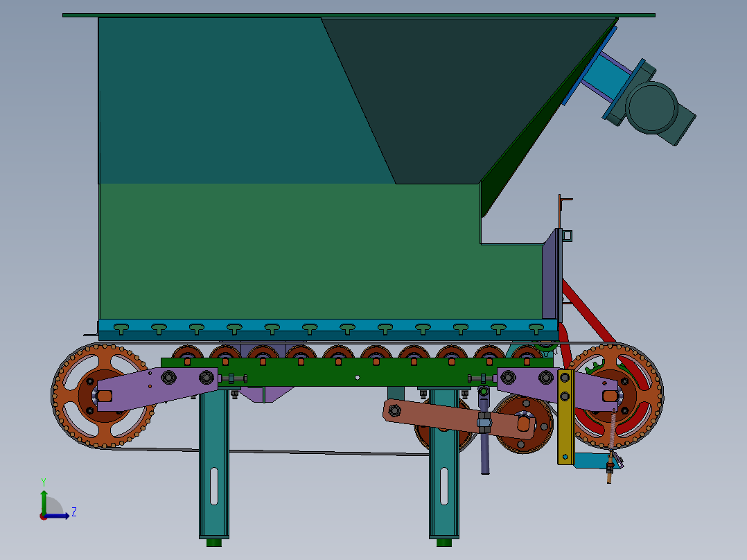Select the small brown roller beside lever arm
The image size is (747, 560).
pyautogui.click(x=524, y=424)
